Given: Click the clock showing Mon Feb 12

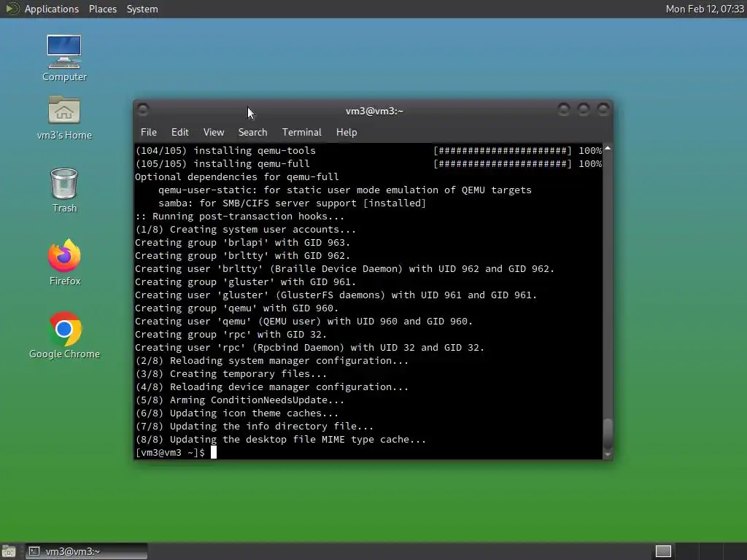Looking at the screenshot, I should (705, 9).
